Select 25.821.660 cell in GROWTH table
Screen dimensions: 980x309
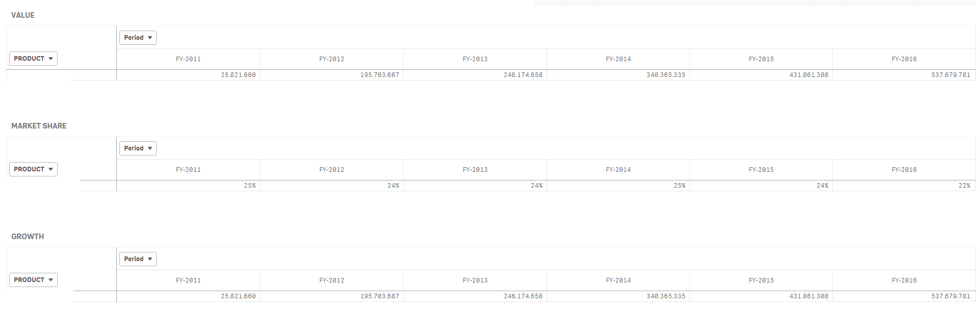[x=238, y=296]
